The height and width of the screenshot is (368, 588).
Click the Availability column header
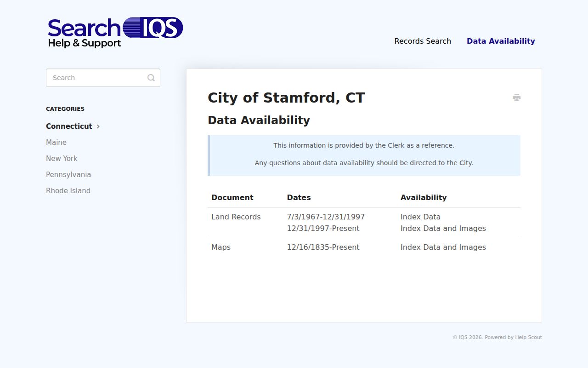click(x=423, y=197)
